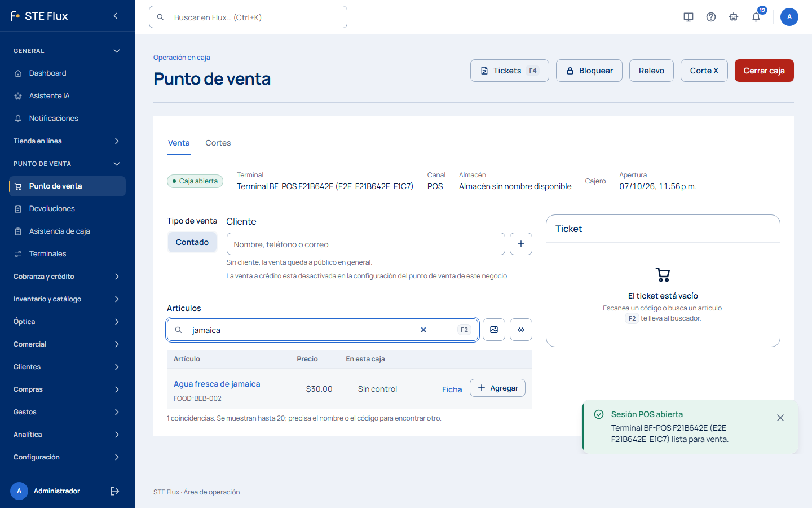Viewport: 812px width, 508px height.
Task: Switch to the Cortes tab
Action: tap(218, 143)
